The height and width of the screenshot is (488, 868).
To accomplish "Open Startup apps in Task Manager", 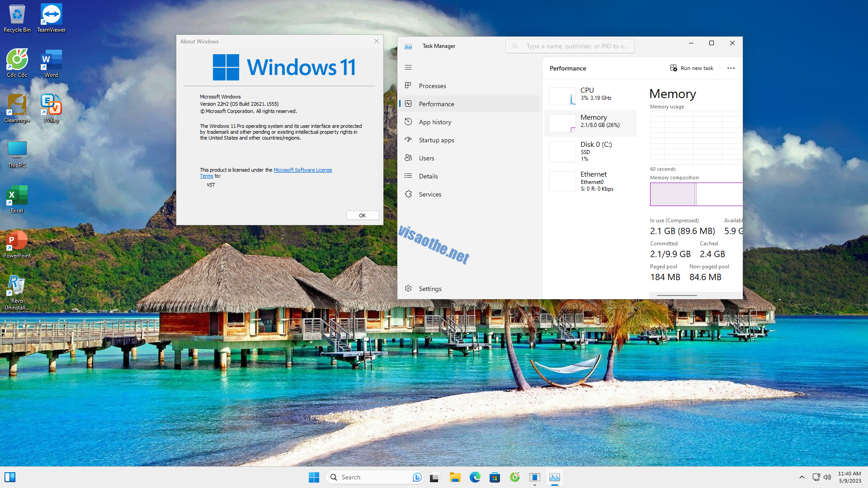I will coord(470,140).
